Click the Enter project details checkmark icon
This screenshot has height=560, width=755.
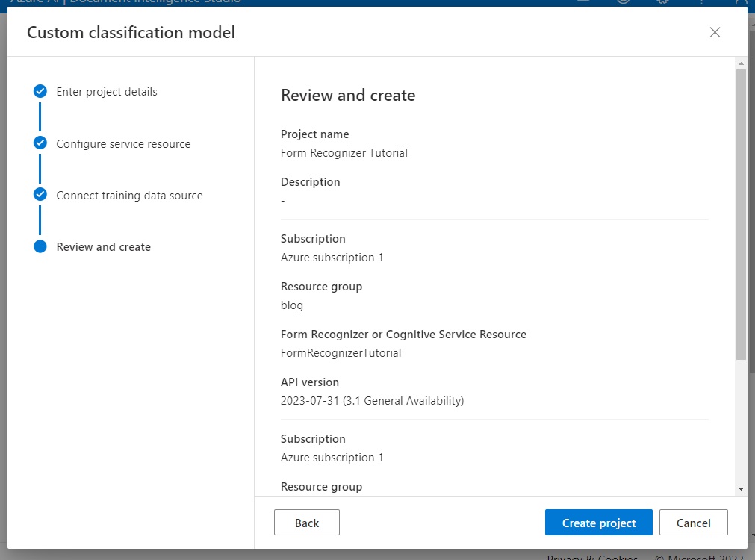pyautogui.click(x=40, y=91)
